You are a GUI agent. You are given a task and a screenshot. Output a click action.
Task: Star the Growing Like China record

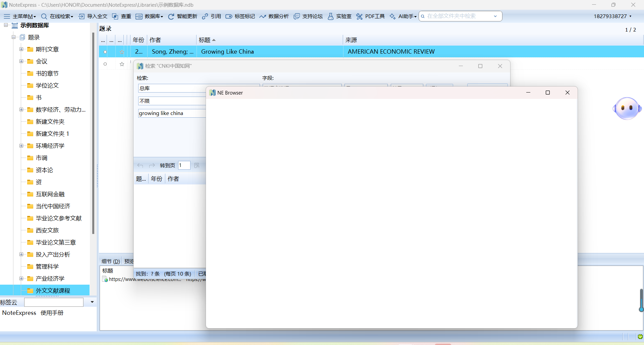(122, 52)
